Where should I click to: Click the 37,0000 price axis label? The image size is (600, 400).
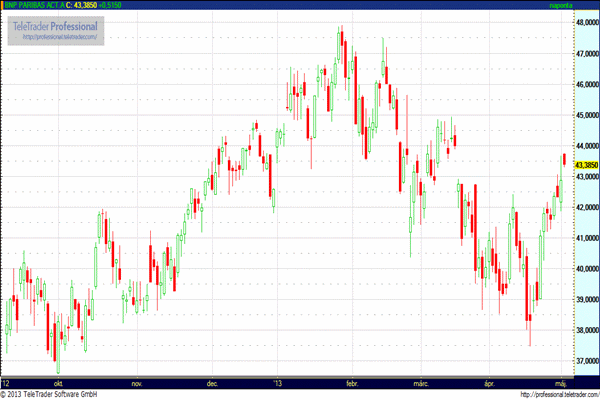click(x=585, y=361)
